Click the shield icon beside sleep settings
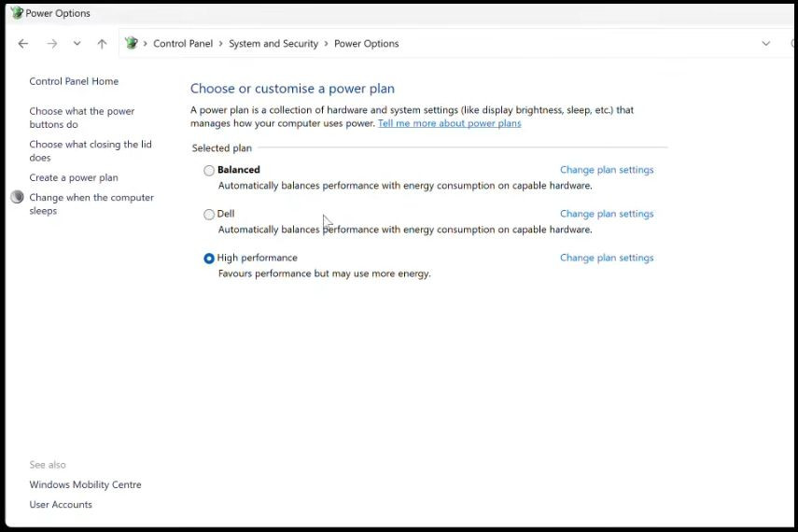This screenshot has height=532, width=798. (18, 197)
